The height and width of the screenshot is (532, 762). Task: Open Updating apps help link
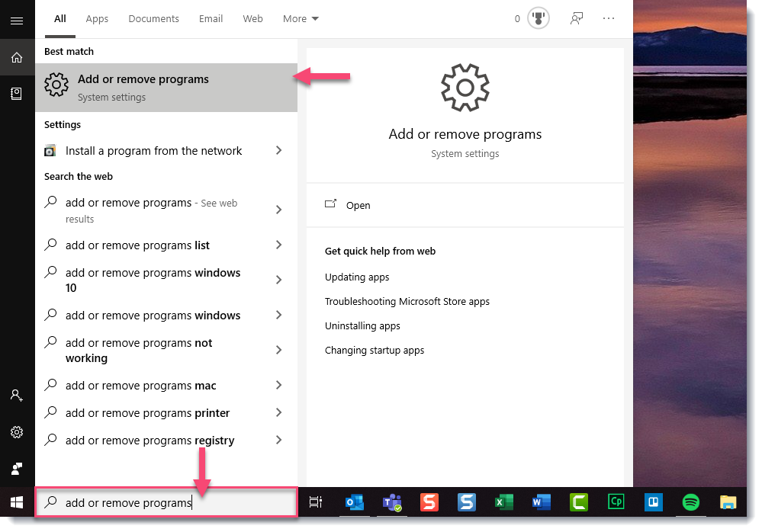[357, 277]
